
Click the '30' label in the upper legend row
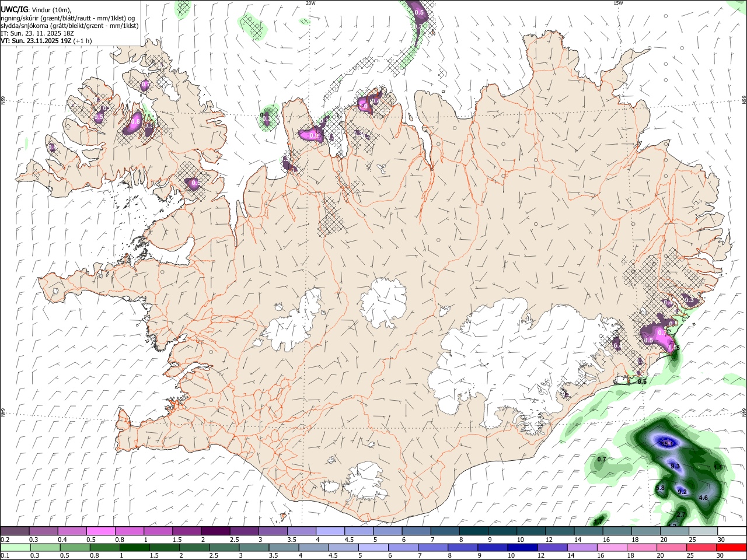(x=721, y=540)
